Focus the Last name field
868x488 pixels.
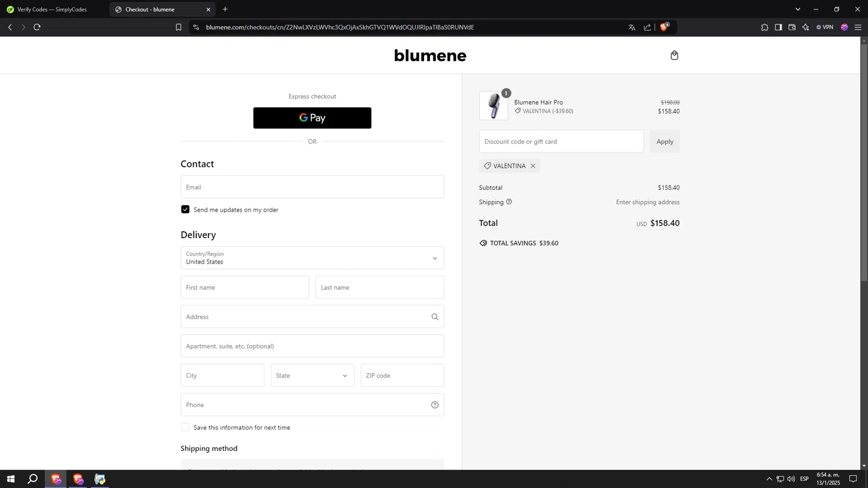[380, 287]
